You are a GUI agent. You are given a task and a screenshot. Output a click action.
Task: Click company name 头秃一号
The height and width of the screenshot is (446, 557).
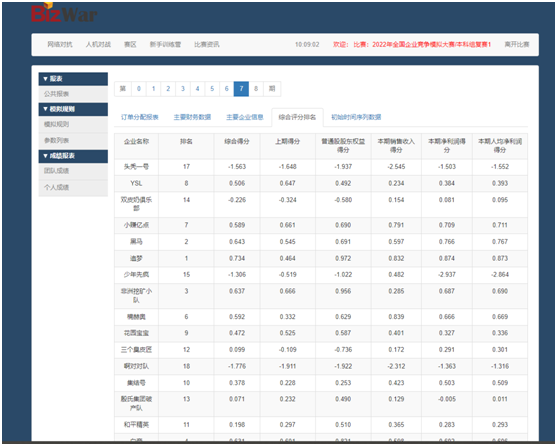[x=136, y=167]
